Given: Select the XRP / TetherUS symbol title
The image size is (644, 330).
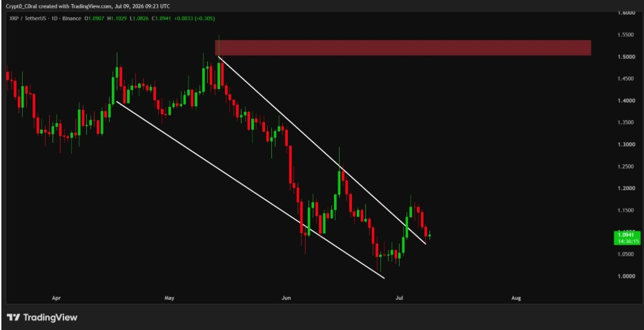Looking at the screenshot, I should (x=29, y=19).
